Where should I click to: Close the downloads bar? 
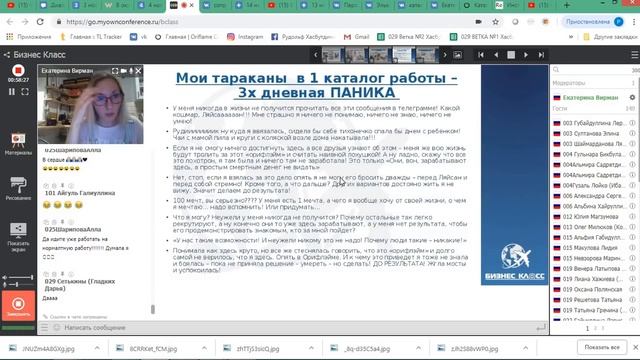(636, 347)
